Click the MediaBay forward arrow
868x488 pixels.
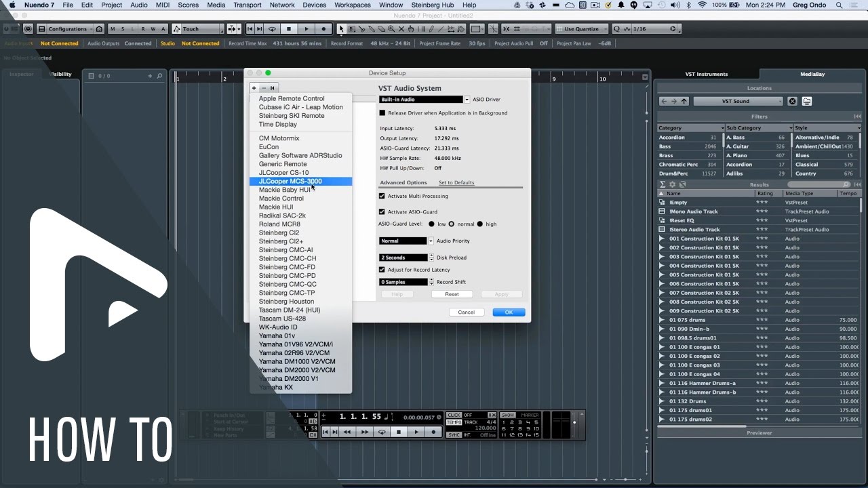click(x=673, y=101)
